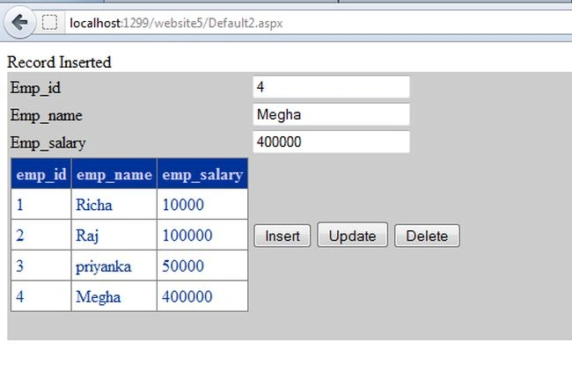Select the emp_id cell for Raj's row
Viewport: 572px width, 392px height.
click(x=41, y=235)
